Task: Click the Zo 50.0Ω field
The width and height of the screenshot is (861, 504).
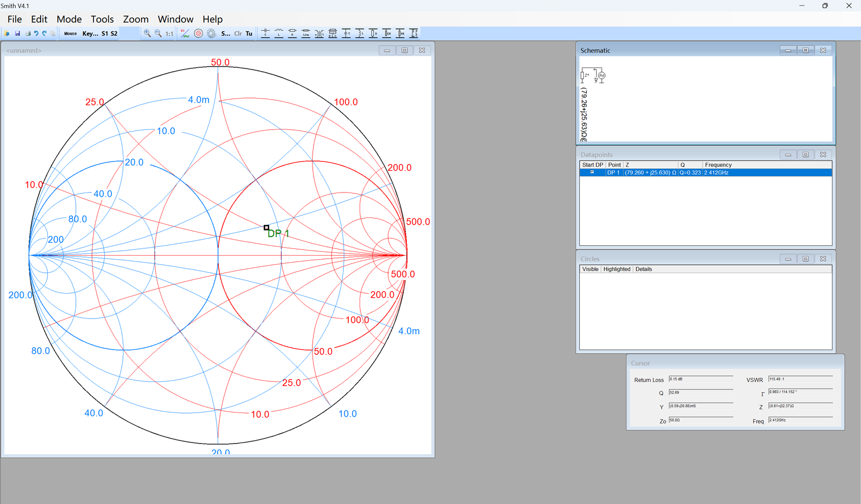Action: tap(701, 420)
